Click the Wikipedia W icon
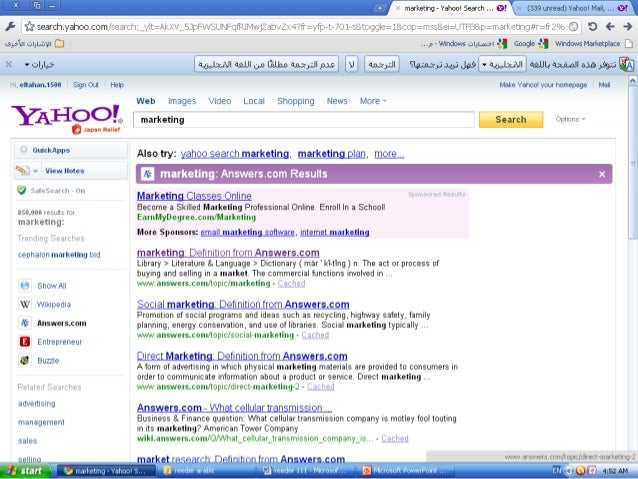Viewport: 638px width, 479px height. (x=25, y=304)
